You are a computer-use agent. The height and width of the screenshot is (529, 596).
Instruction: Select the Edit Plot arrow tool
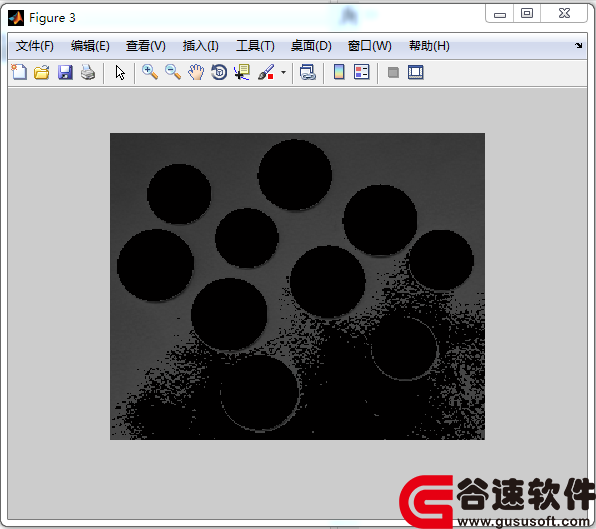(x=120, y=72)
